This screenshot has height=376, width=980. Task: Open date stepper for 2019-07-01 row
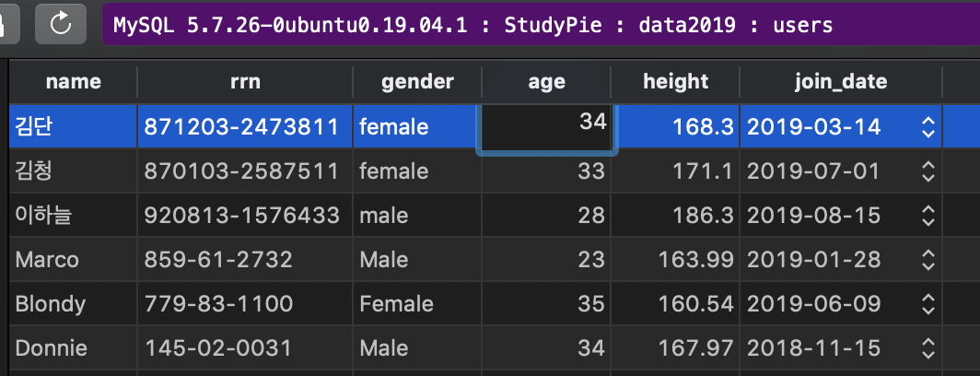[927, 171]
